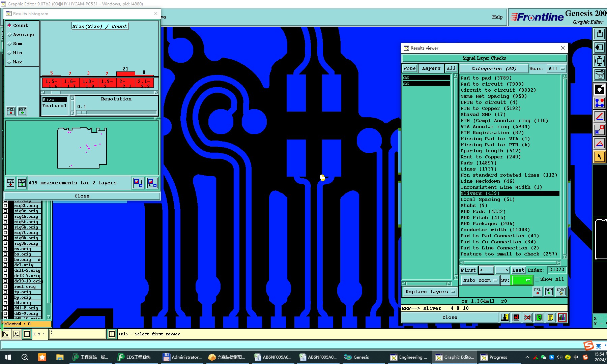This screenshot has width=607, height=364.
Task: Select the All layers option
Action: click(451, 68)
